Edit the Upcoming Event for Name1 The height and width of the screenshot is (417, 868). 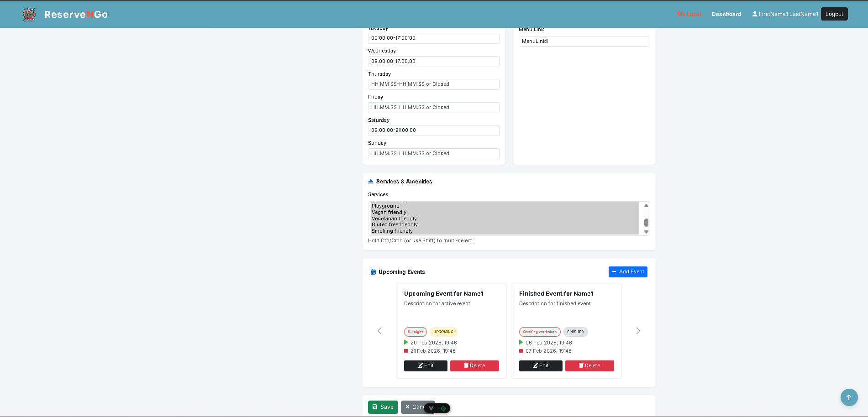(x=425, y=366)
